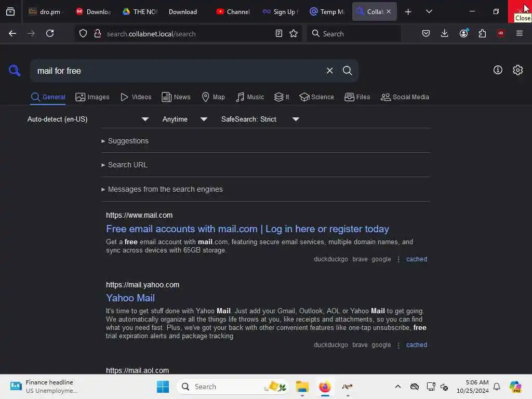Open uBlock Origin extension icon
The width and height of the screenshot is (532, 399).
point(500,33)
